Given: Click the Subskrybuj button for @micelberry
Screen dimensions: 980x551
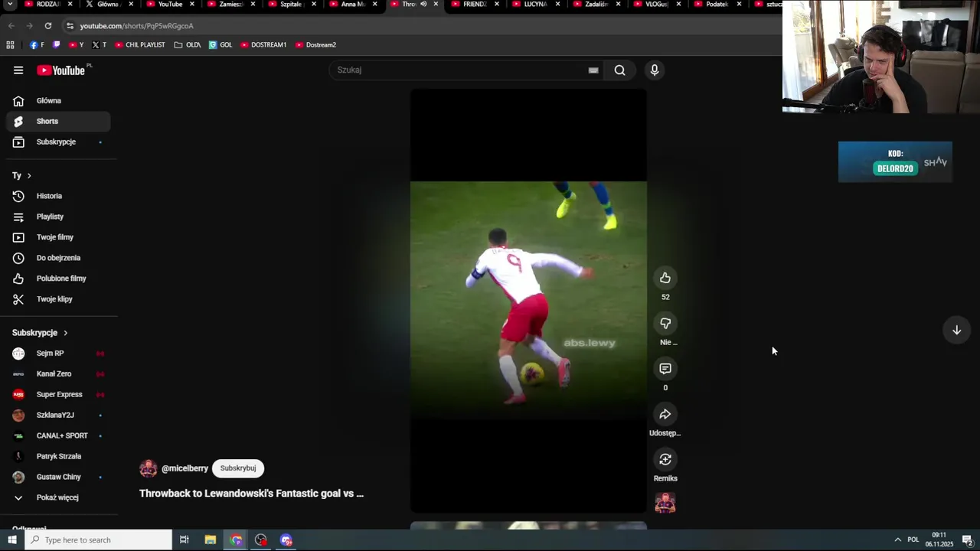Looking at the screenshot, I should pyautogui.click(x=238, y=468).
